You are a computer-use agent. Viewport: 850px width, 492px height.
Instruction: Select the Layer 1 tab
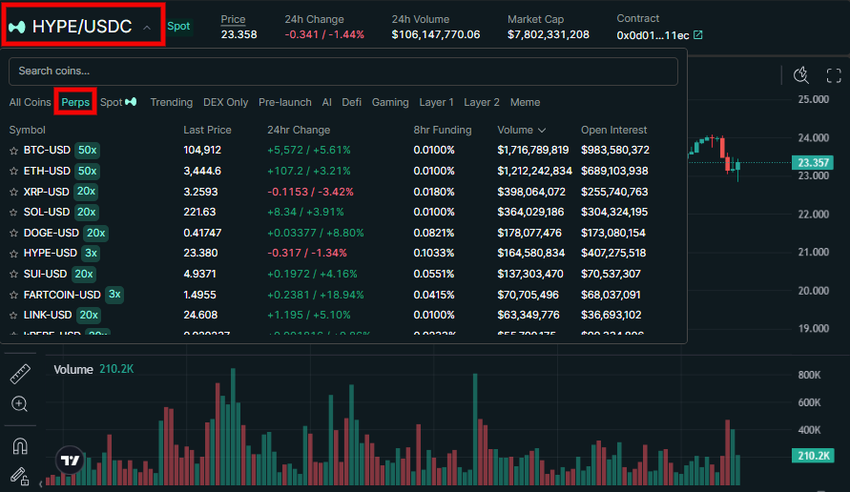pos(436,102)
